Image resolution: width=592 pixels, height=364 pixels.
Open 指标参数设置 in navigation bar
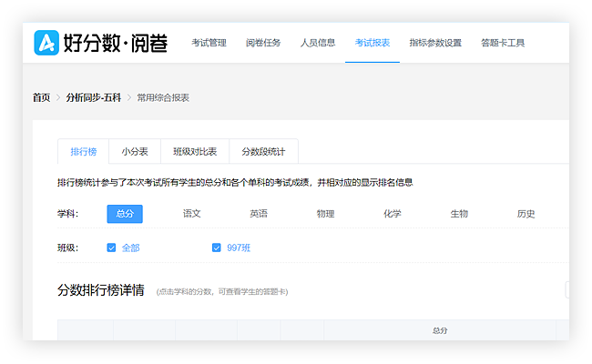435,43
